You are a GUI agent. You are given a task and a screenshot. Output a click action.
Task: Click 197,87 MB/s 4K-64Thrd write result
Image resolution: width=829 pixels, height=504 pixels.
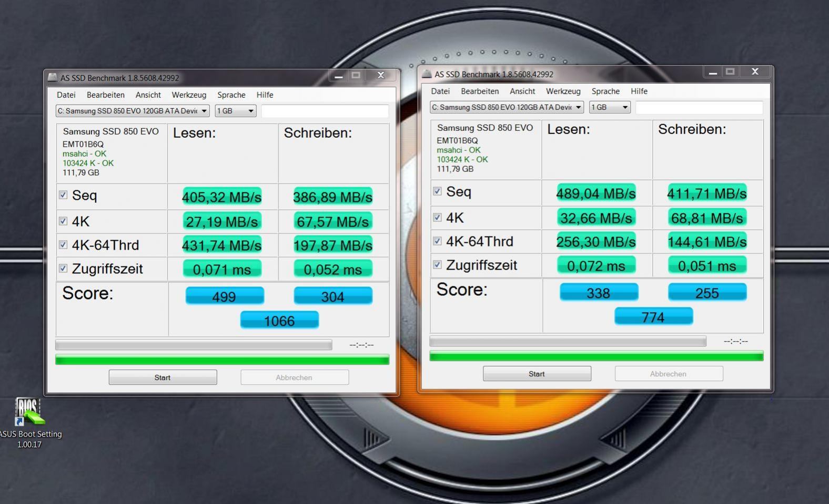tap(333, 245)
